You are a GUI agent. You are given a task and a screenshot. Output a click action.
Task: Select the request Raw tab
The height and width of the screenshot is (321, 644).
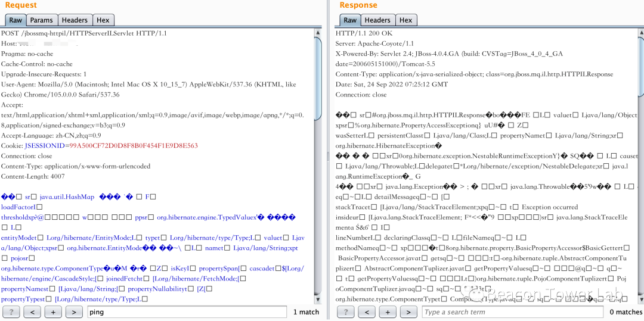(x=15, y=20)
